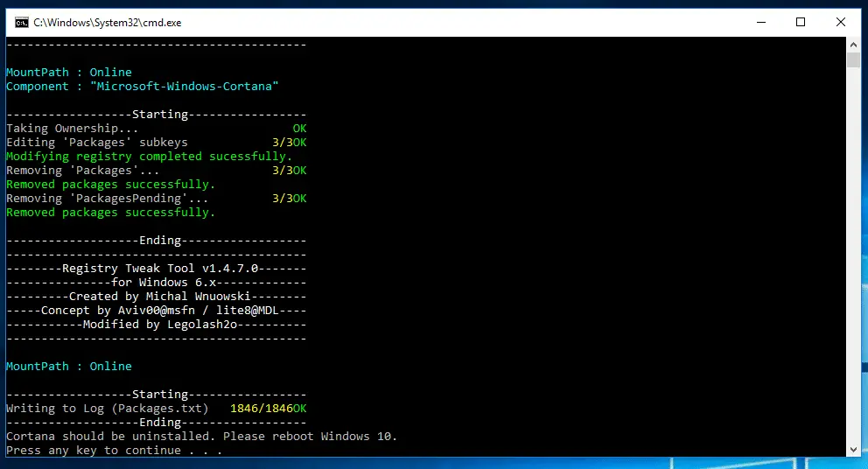The image size is (868, 469).
Task: Click the first 'MountPath : Online' line
Action: point(68,72)
